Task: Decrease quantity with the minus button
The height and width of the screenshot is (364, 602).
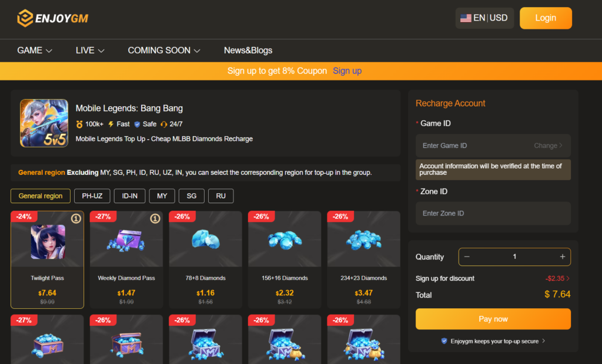Action: [x=467, y=257]
